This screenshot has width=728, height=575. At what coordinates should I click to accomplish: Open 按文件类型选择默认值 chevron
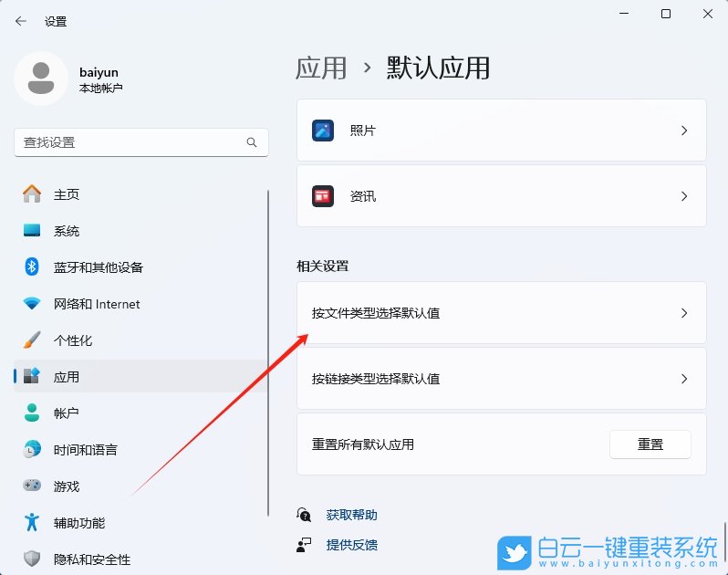coord(684,313)
